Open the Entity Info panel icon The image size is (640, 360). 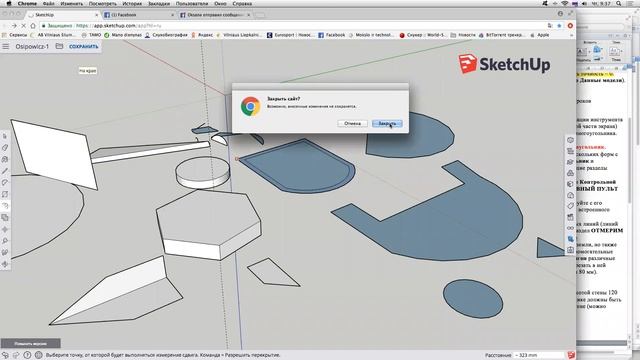tap(570, 140)
